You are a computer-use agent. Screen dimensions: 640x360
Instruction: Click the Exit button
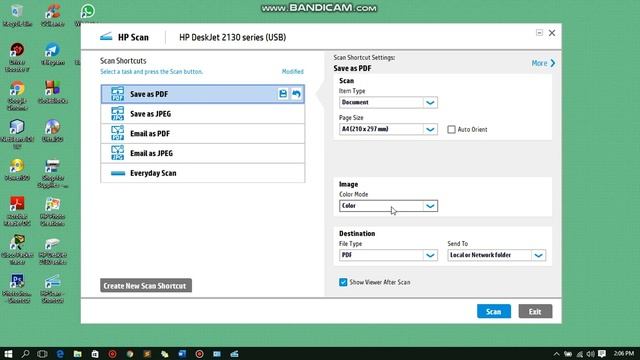pyautogui.click(x=535, y=311)
